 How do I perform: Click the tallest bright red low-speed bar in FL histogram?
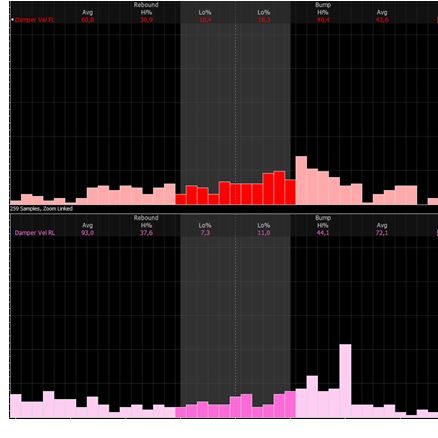[x=279, y=188]
